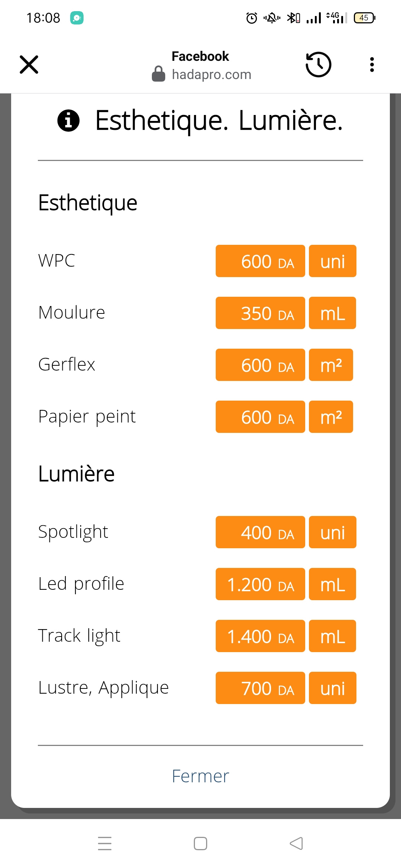Click the Fermer link
Screen dimensions: 401x868
[200, 776]
